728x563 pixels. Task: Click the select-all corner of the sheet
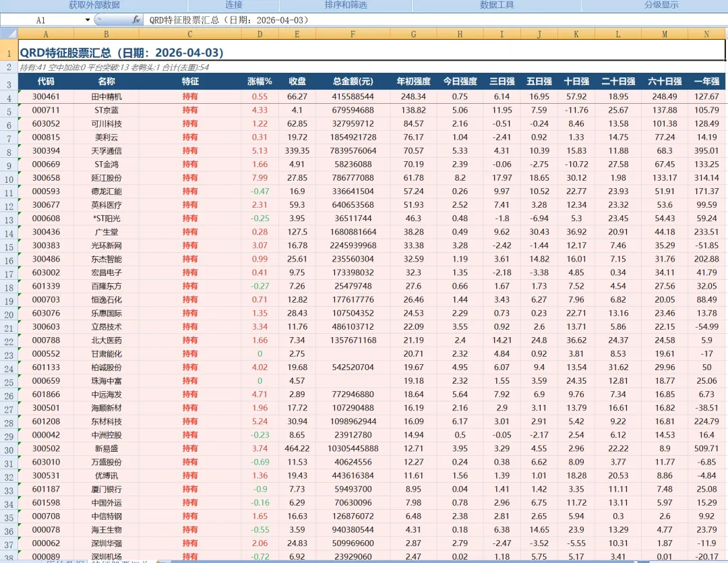[x=9, y=34]
